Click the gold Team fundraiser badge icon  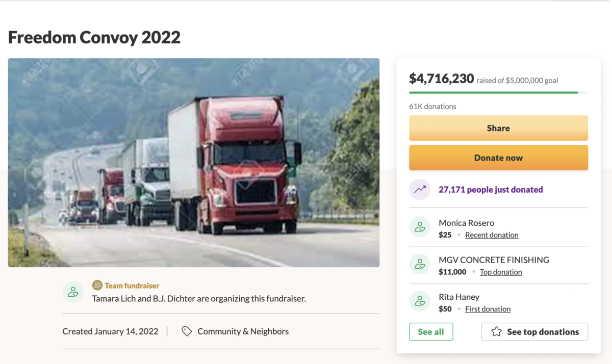tap(97, 285)
